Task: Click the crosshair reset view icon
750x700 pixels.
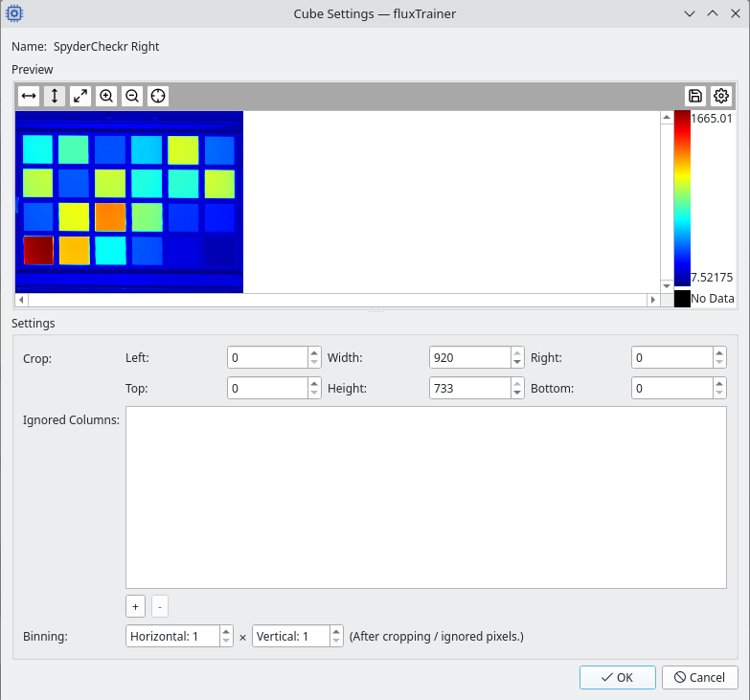Action: (x=158, y=96)
